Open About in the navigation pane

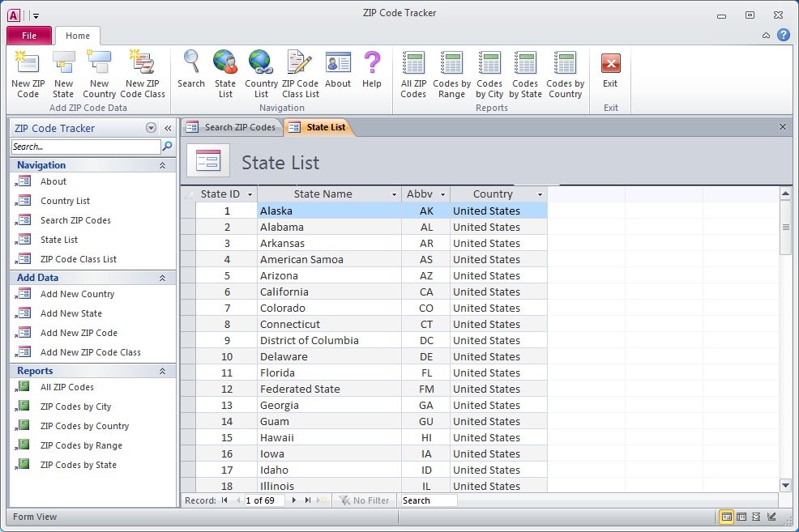[53, 181]
